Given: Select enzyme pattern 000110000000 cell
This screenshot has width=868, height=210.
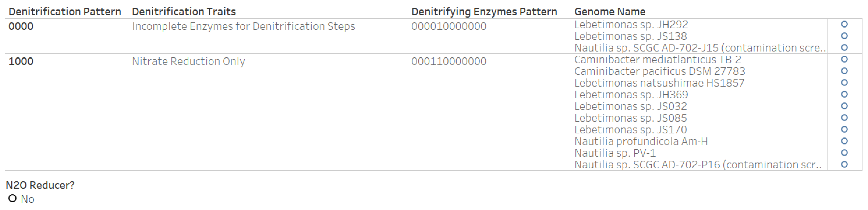Looking at the screenshot, I should click(449, 62).
